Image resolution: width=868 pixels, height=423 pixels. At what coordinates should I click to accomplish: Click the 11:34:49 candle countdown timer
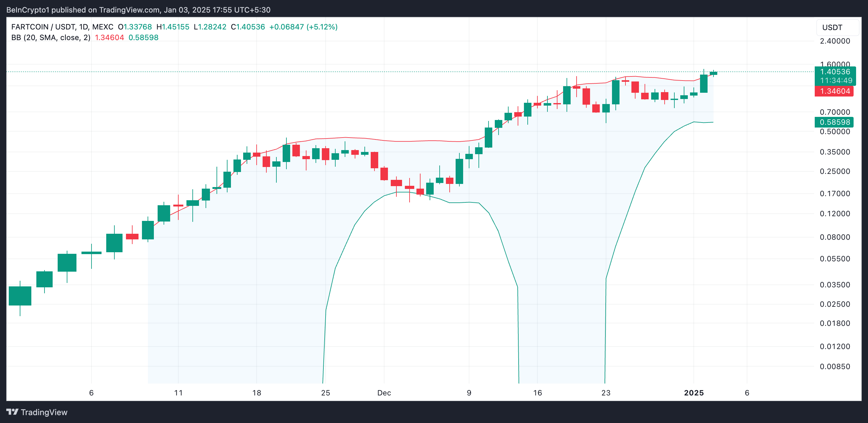click(836, 81)
